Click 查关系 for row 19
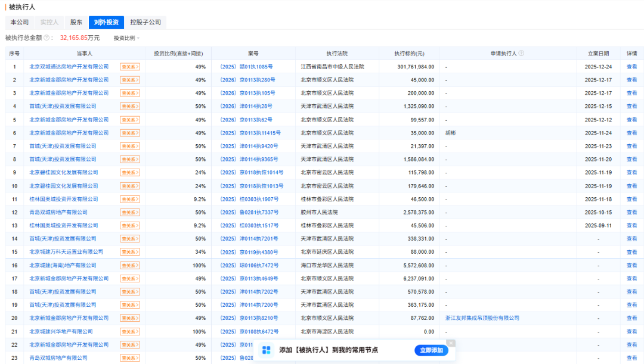Screen dimensions: 644x364 pyautogui.click(x=130, y=304)
